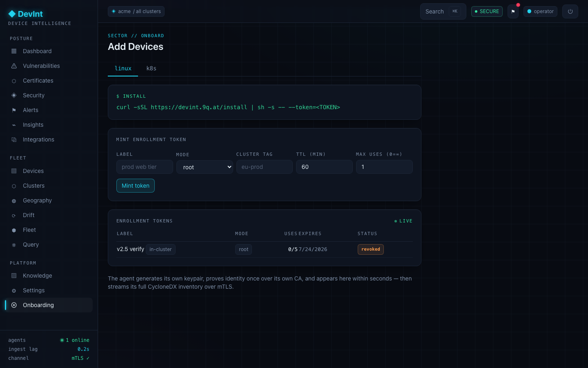Click the Drift circular arrow icon
Viewport: 588px width, 368px height.
click(x=14, y=215)
